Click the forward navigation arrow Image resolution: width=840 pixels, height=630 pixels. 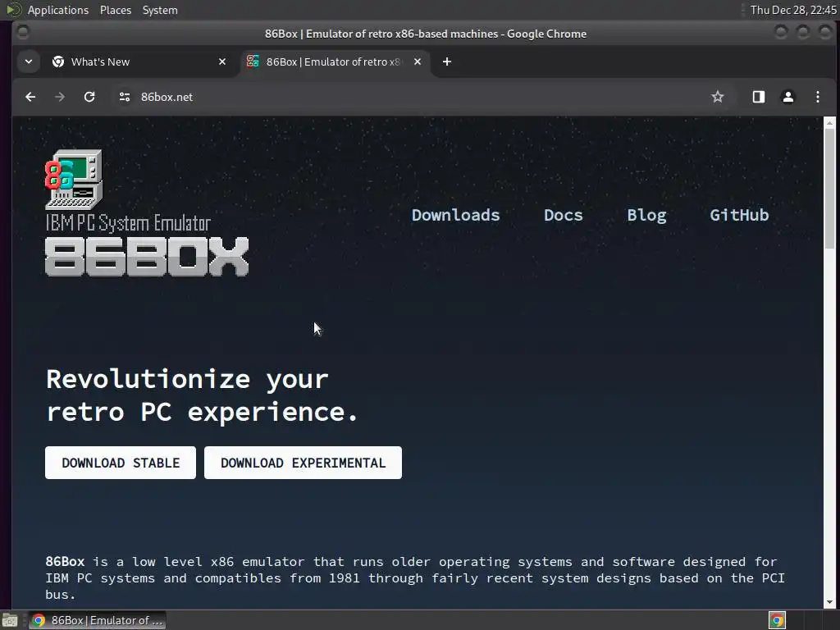[x=60, y=97]
